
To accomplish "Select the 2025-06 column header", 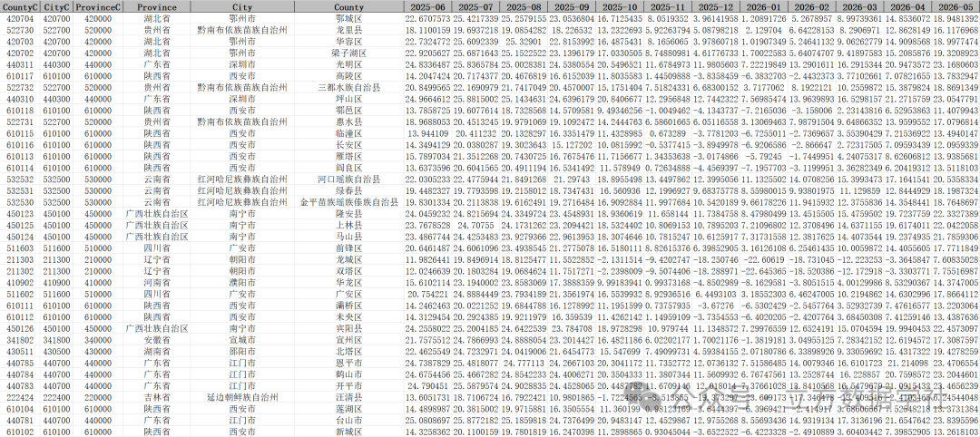I will (428, 7).
